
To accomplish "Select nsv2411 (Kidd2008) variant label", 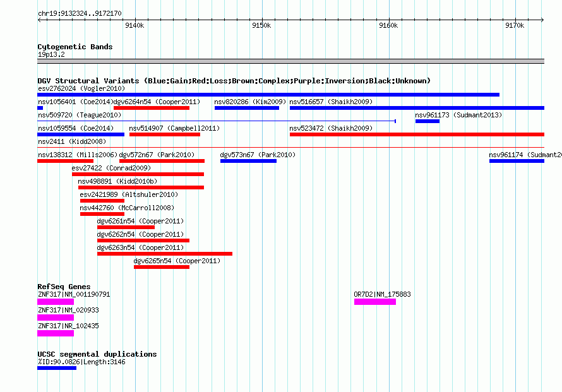I will (x=72, y=141).
